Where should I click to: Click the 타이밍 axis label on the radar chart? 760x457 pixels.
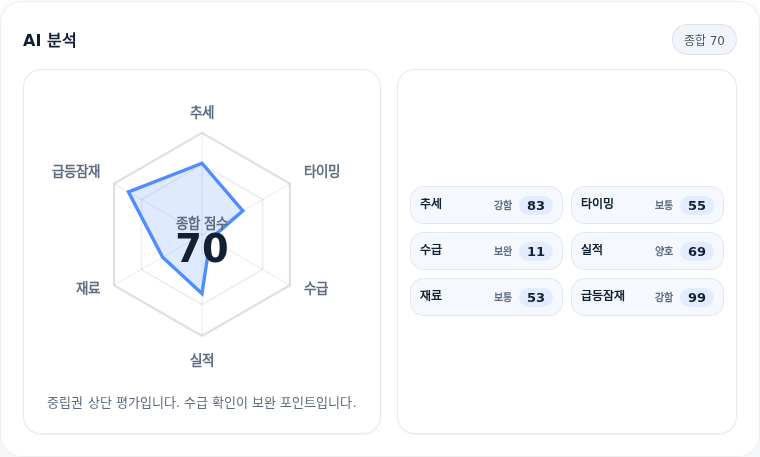(x=322, y=171)
